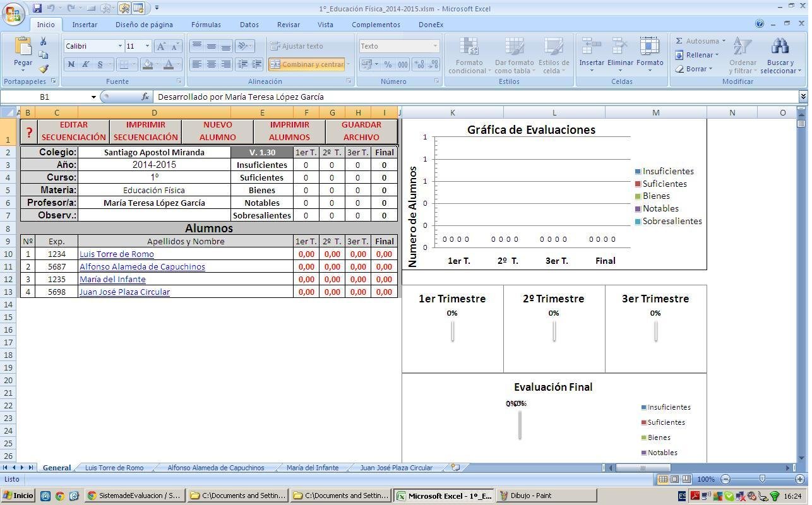Screen dimensions: 812x505
Task: Toggle Ajustar texto wrap
Action: (x=297, y=46)
